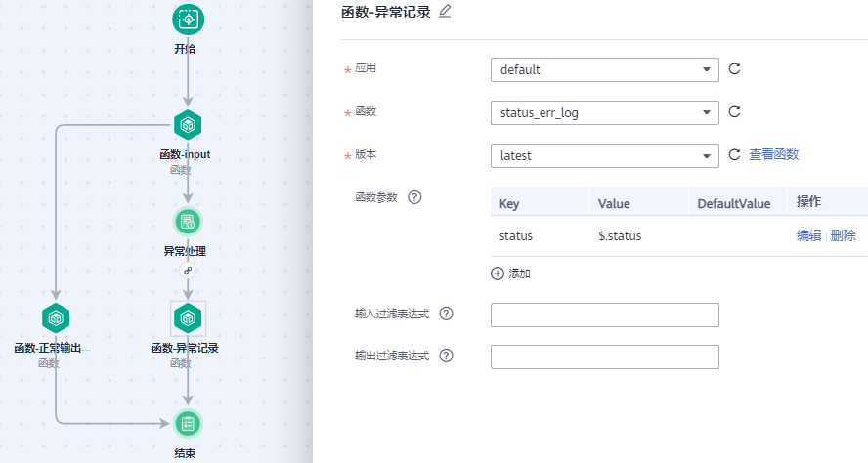This screenshot has width=868, height=463.
Task: Click the 函数-异常记录 node icon
Action: (x=187, y=317)
